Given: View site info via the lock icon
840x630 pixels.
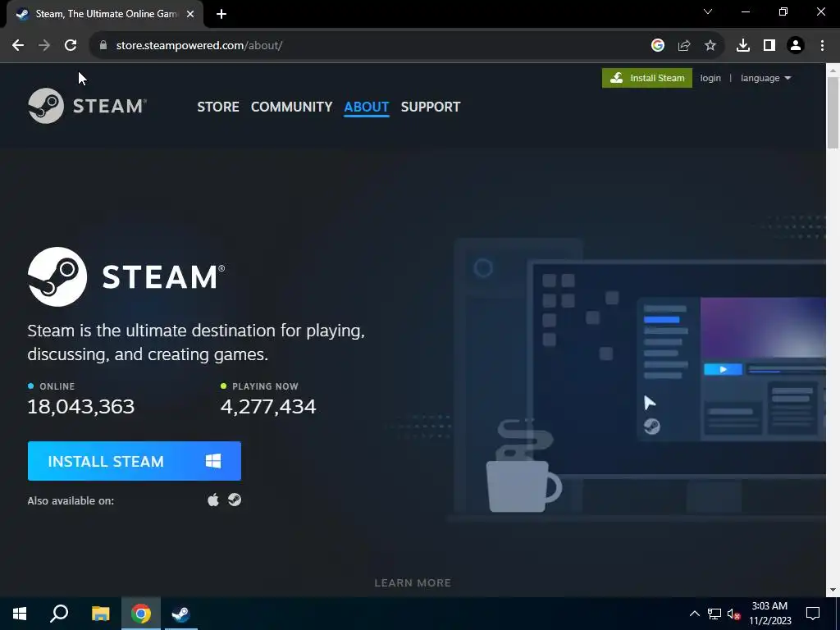Looking at the screenshot, I should coord(103,46).
